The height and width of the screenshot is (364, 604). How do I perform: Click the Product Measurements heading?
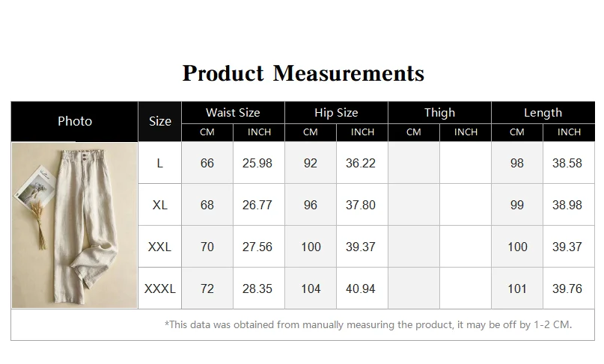click(303, 73)
